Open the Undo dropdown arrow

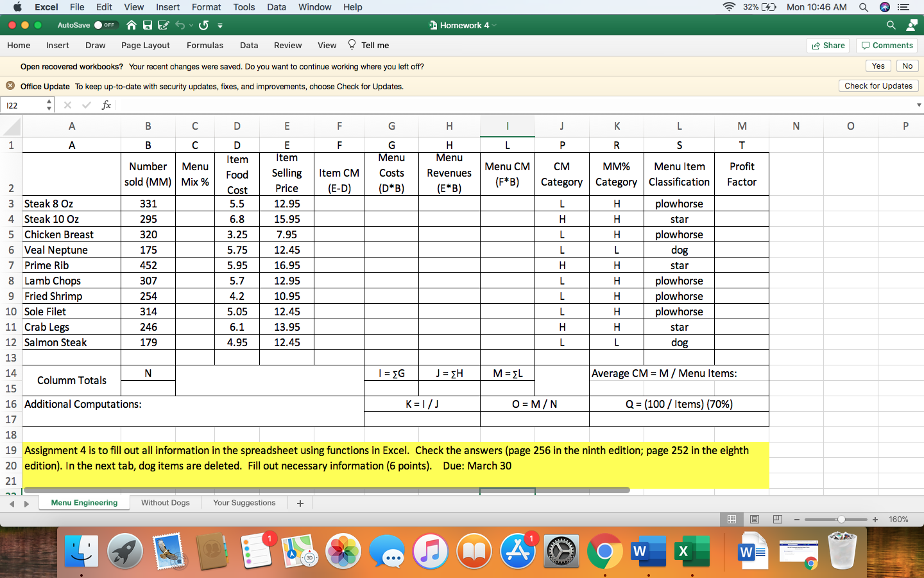(x=189, y=26)
